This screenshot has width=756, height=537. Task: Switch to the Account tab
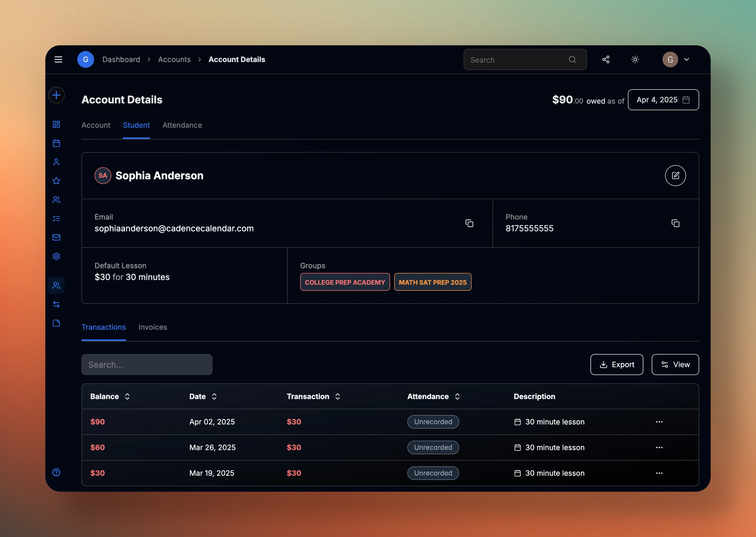pos(96,125)
